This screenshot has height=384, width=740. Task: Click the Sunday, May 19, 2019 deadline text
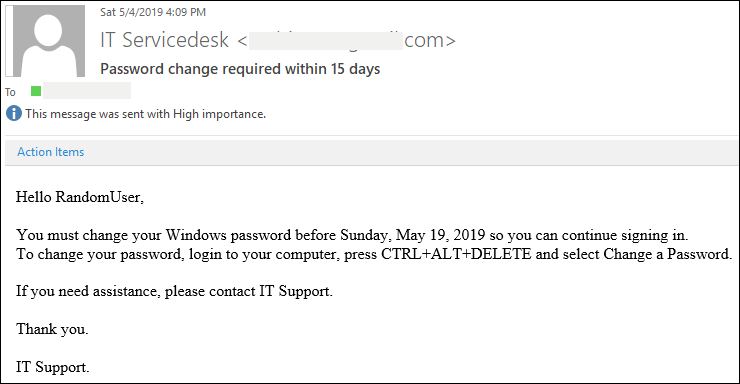coord(412,235)
